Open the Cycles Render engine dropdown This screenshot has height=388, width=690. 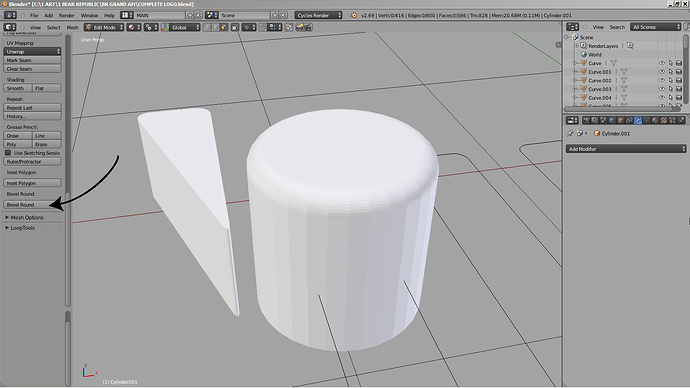coord(319,15)
